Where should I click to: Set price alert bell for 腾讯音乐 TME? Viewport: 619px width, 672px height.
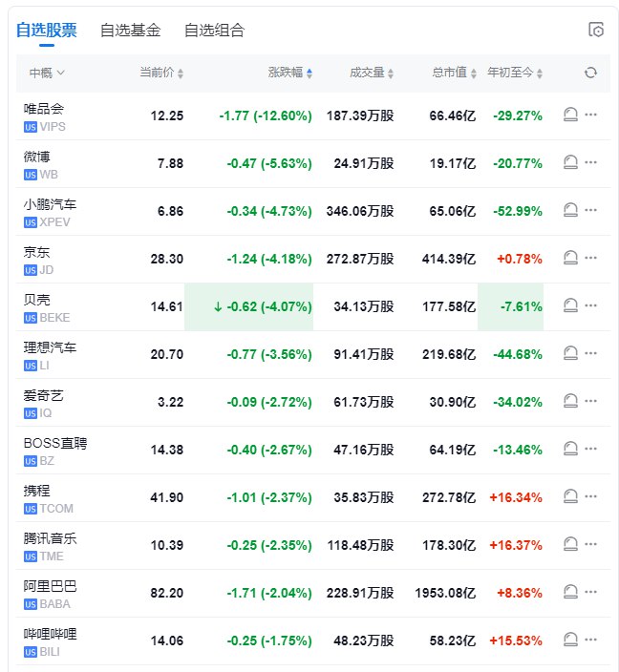[570, 544]
